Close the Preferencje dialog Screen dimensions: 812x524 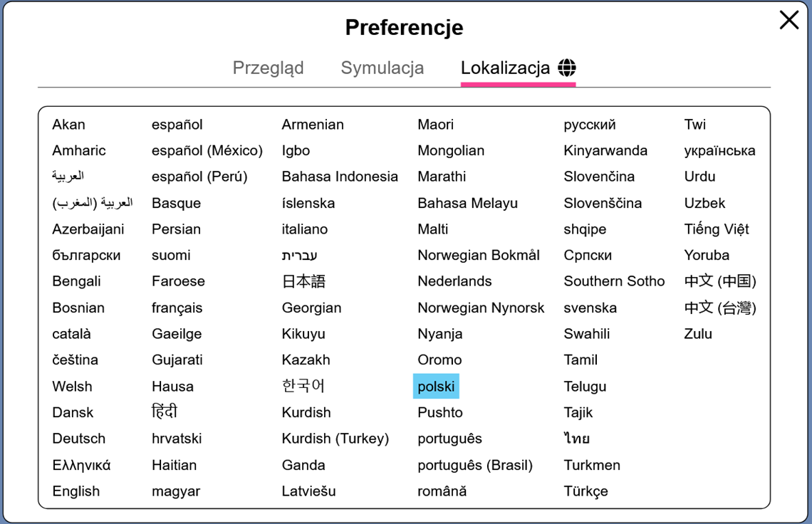788,20
